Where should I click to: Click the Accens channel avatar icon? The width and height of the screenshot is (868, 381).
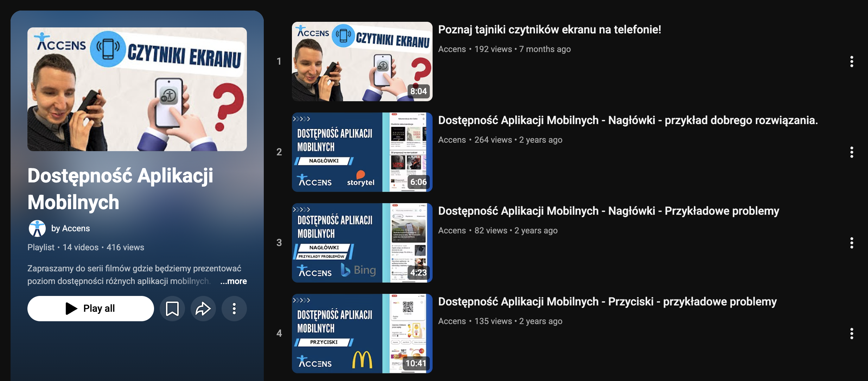pos(37,228)
